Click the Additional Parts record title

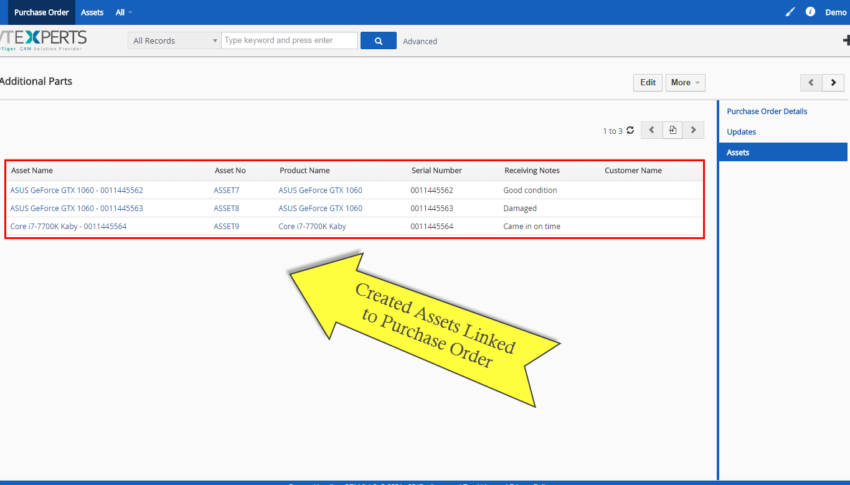36,81
